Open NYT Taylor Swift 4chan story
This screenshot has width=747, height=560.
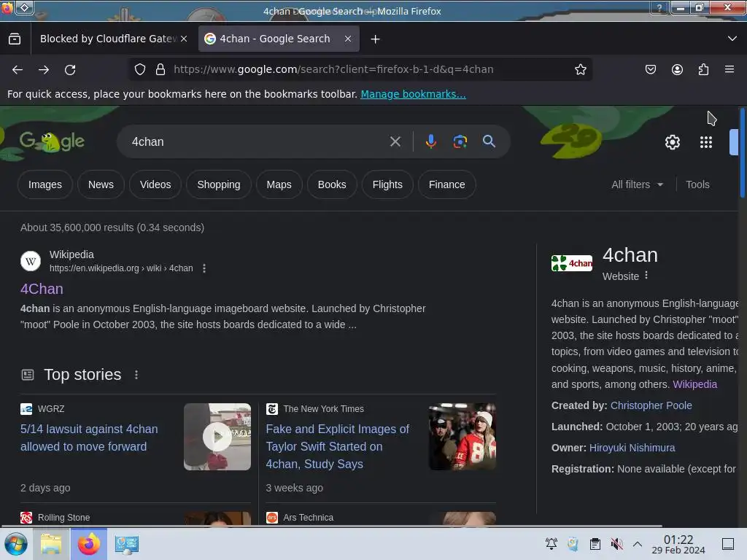tap(337, 446)
